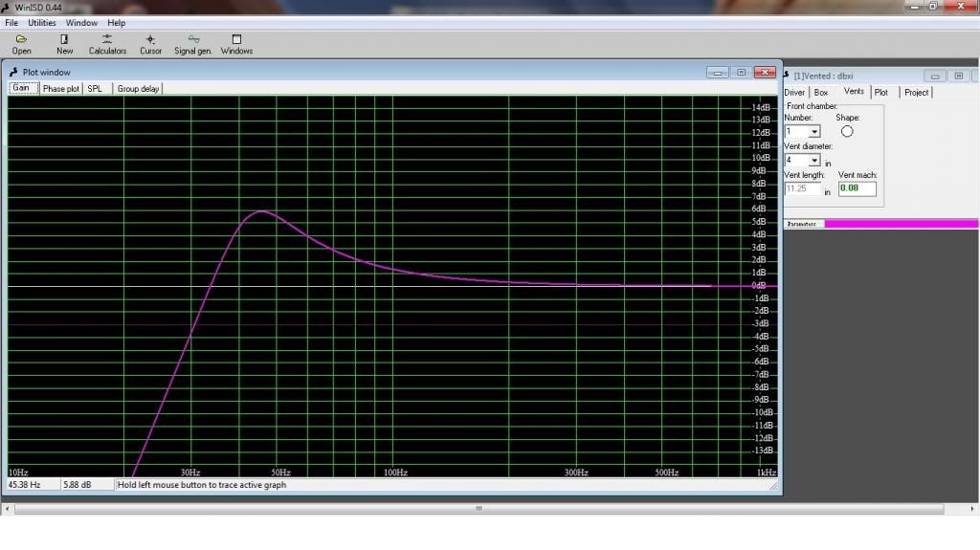Toggle the round vent Shape button
Screen dimensions: 980x550
[x=847, y=131]
